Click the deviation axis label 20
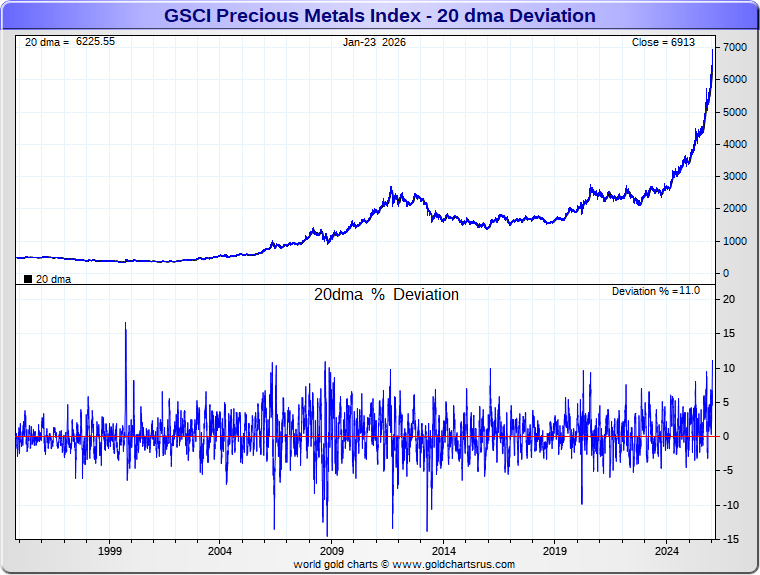This screenshot has height=575, width=760. click(x=728, y=299)
